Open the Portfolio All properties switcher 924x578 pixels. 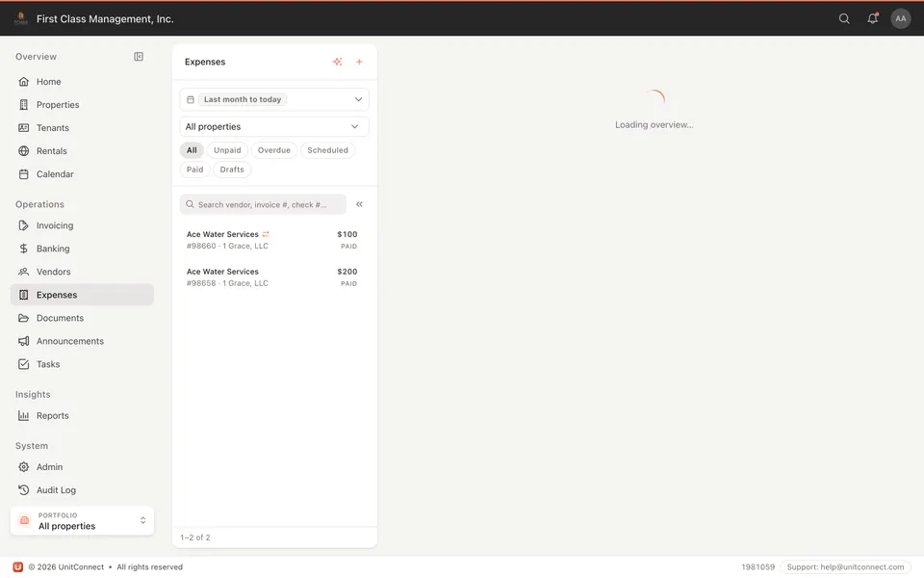[x=82, y=521]
